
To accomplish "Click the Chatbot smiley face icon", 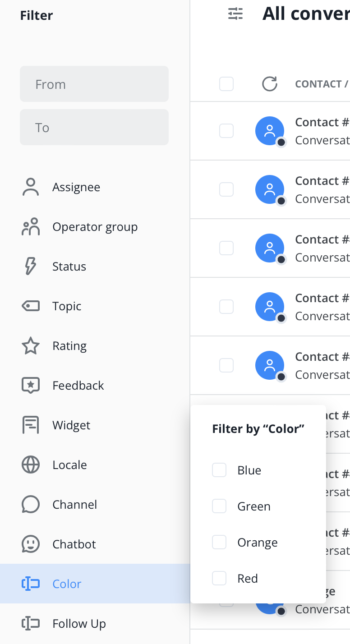I will 31,544.
